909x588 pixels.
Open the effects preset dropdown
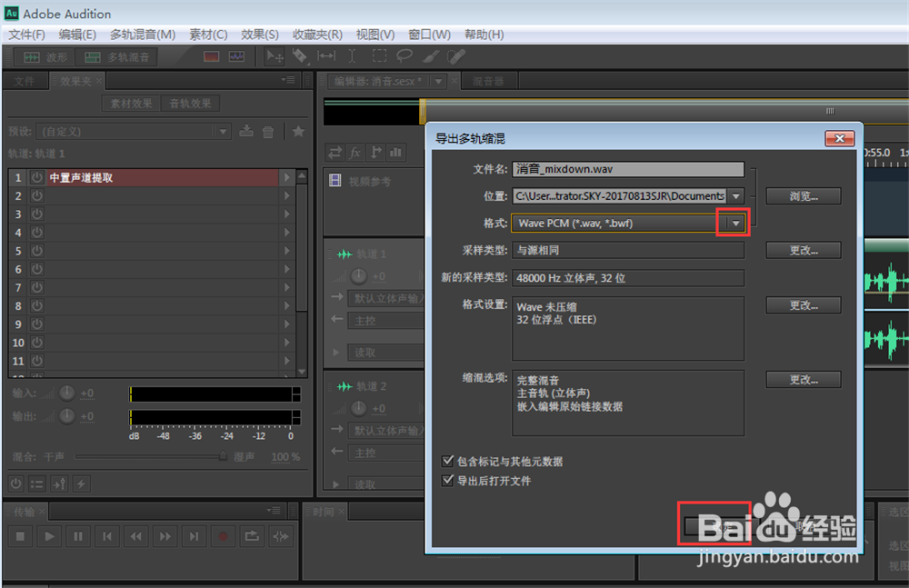pyautogui.click(x=223, y=132)
